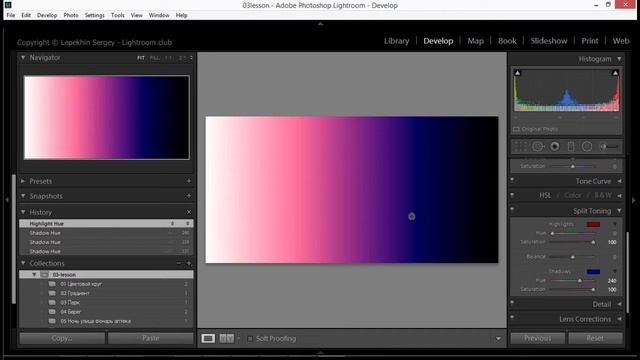
Task: Select the Radial Filter tool
Action: click(587, 147)
